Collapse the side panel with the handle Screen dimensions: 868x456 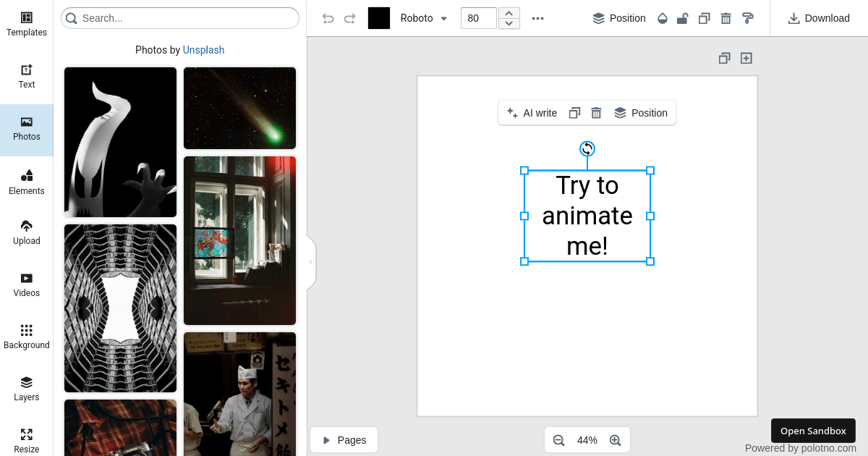[x=311, y=262]
